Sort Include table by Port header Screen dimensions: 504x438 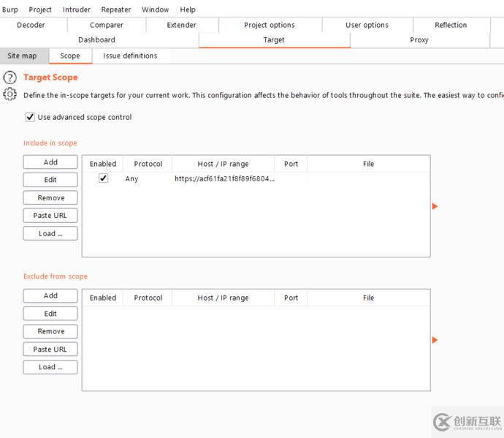[291, 164]
